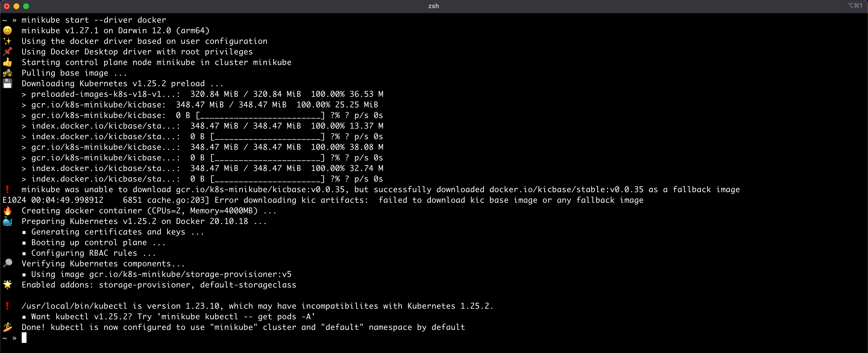Click 'index.docker.io/kicbase/sta...' line showing 13.37 M
Screen dimensions: 868x353
click(203, 126)
